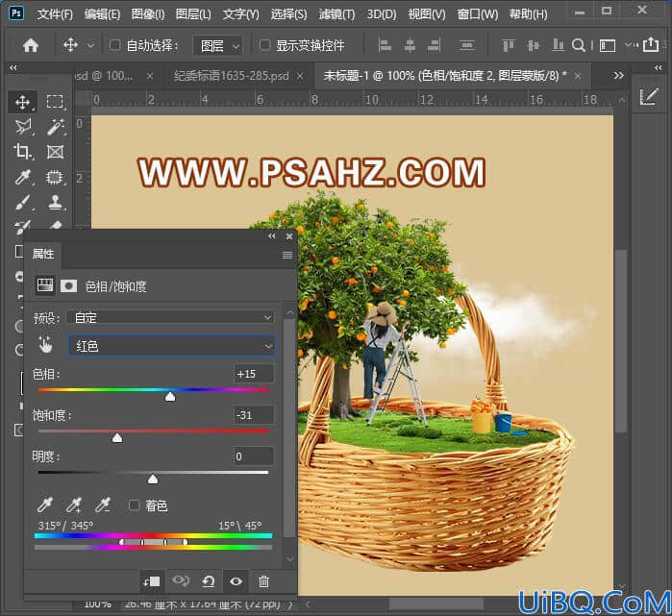This screenshot has width=672, height=616.
Task: Select the Clone Stamp tool
Action: tap(56, 202)
